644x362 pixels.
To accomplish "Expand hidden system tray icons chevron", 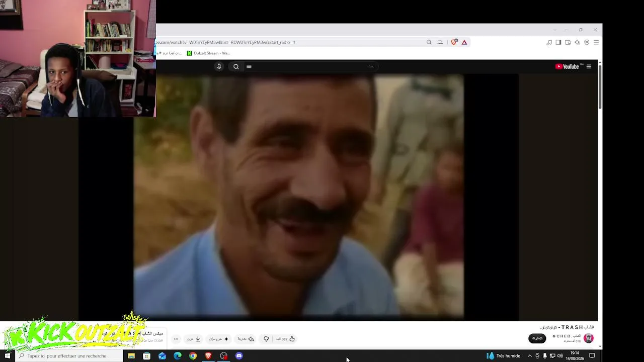I will coord(530,356).
